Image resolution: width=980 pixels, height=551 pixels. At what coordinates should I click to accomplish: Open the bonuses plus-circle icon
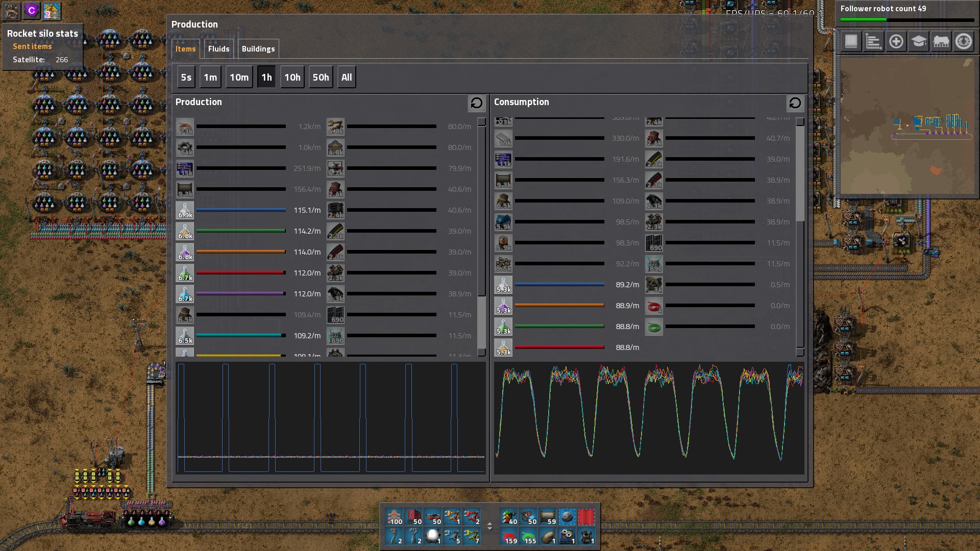(896, 41)
